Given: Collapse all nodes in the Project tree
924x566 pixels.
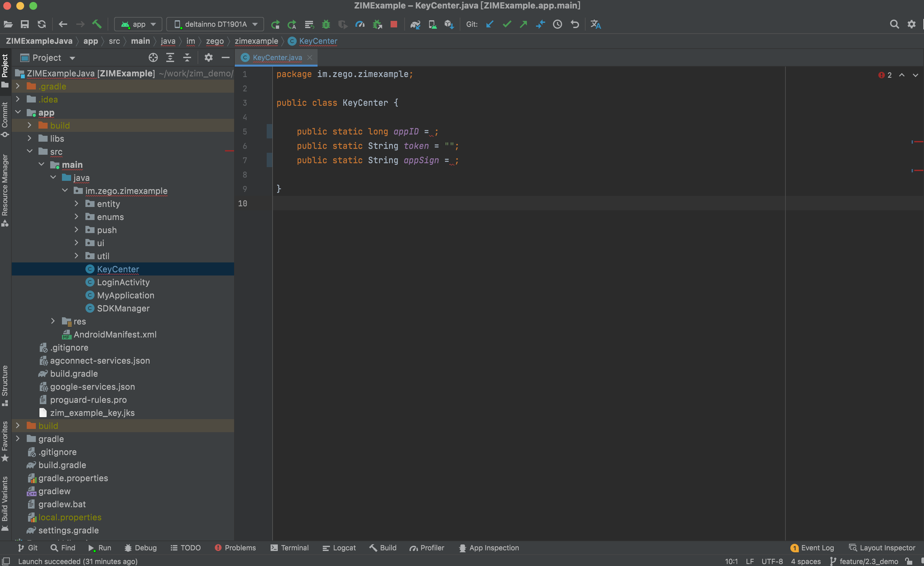Looking at the screenshot, I should coord(187,57).
